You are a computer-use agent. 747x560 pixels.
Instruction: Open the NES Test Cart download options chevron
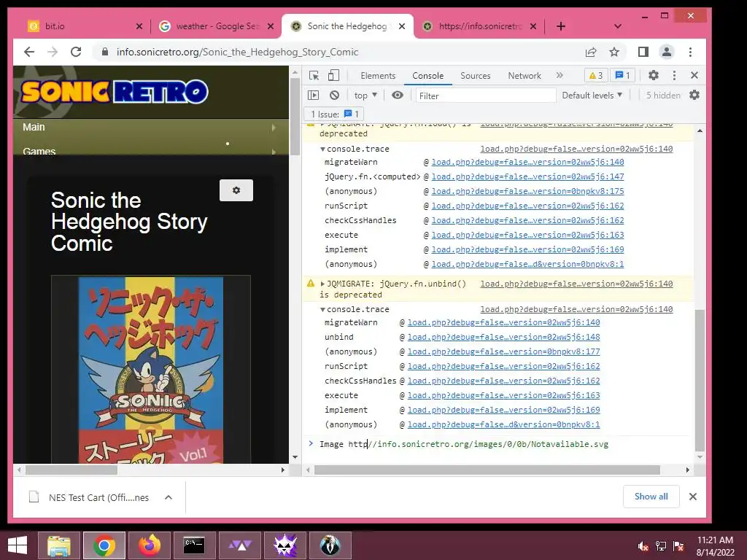pyautogui.click(x=169, y=497)
